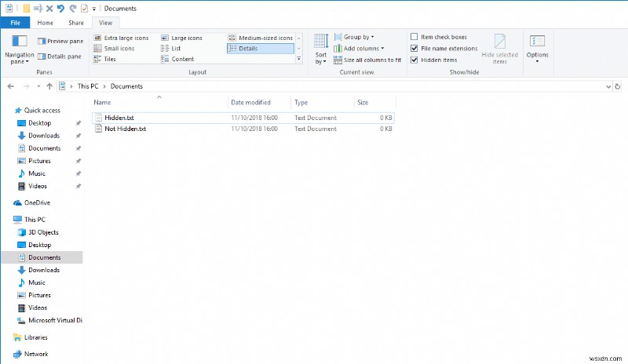Open 3D Objects folder
The image size is (628, 364).
tap(43, 232)
